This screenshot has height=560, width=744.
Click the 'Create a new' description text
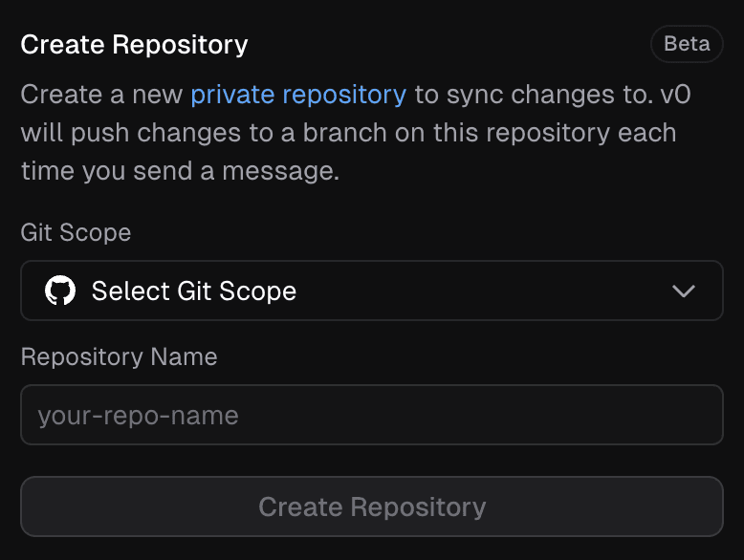[101, 95]
